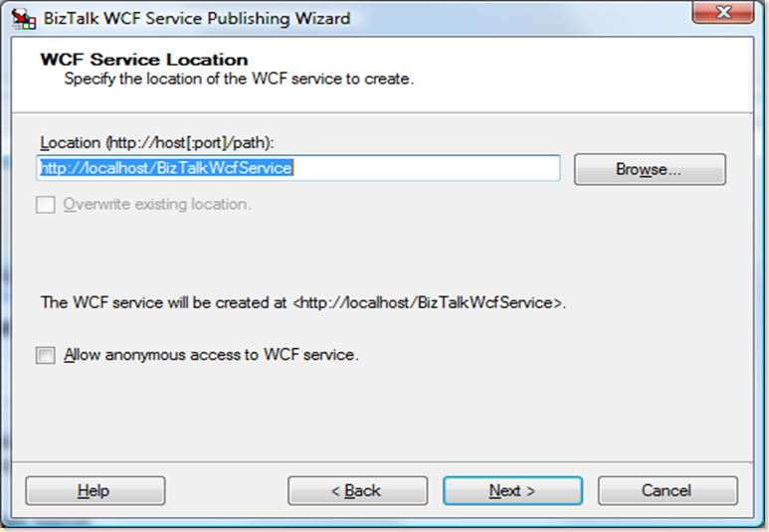Click the 'WCF Service Location' heading

[x=143, y=60]
